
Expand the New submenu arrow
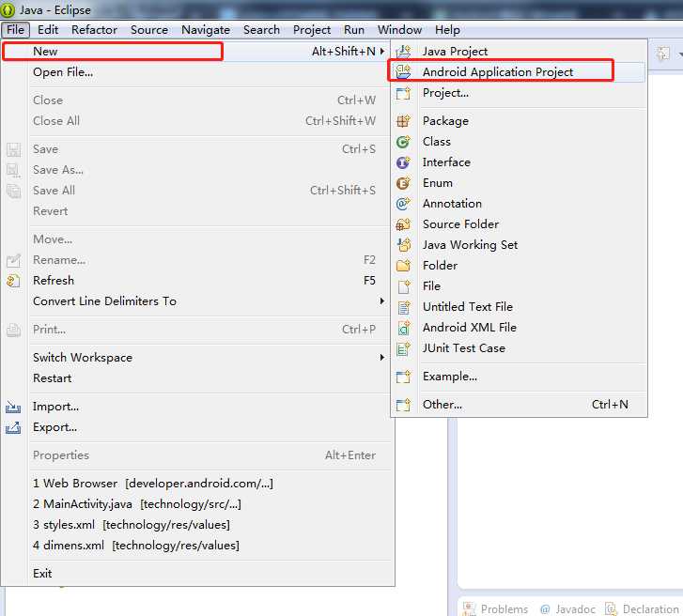pyautogui.click(x=382, y=51)
